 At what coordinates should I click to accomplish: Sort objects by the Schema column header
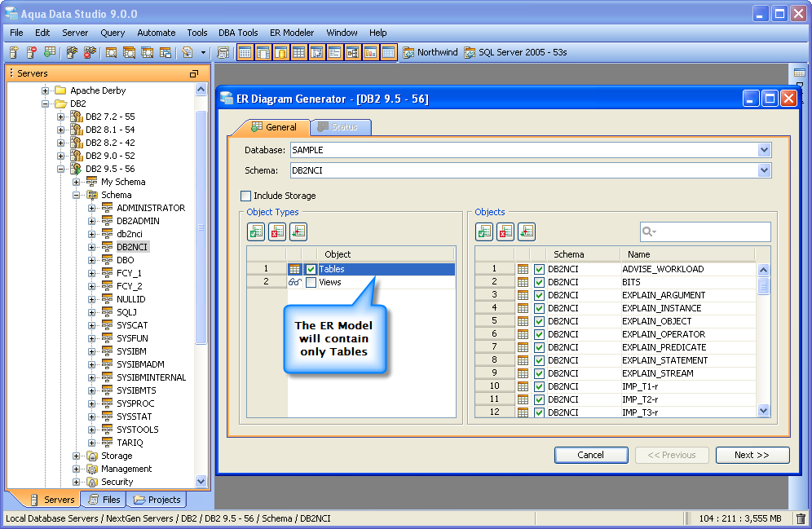click(583, 254)
